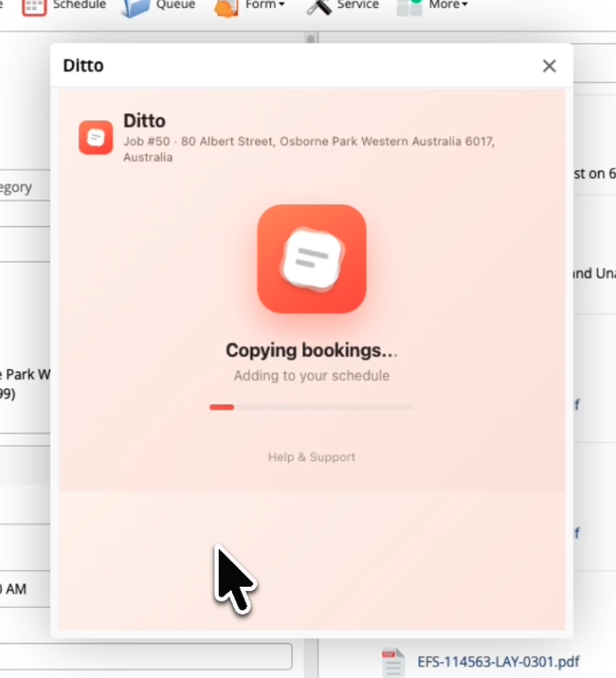The image size is (616, 678).
Task: Click the input field below the dialog
Action: 146,656
